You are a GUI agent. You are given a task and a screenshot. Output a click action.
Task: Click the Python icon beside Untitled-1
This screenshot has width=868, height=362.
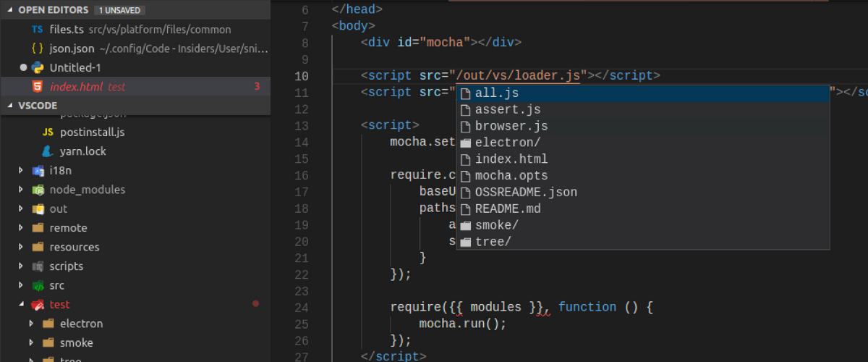point(37,67)
